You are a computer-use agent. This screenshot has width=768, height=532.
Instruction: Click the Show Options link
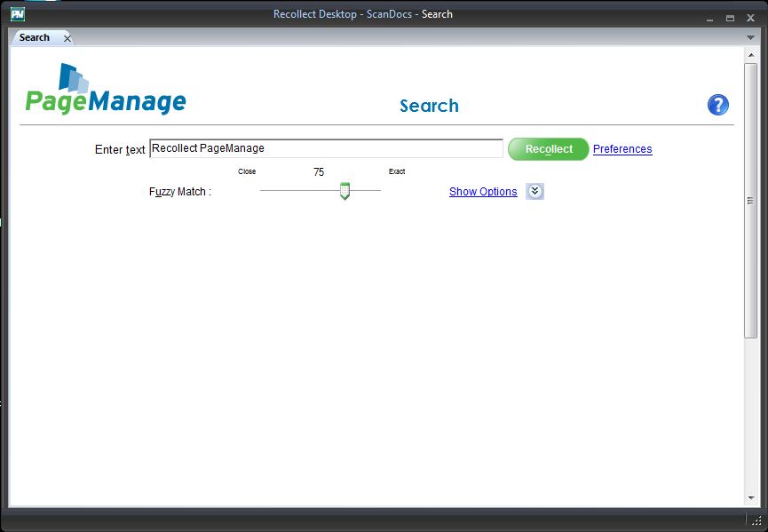click(483, 192)
